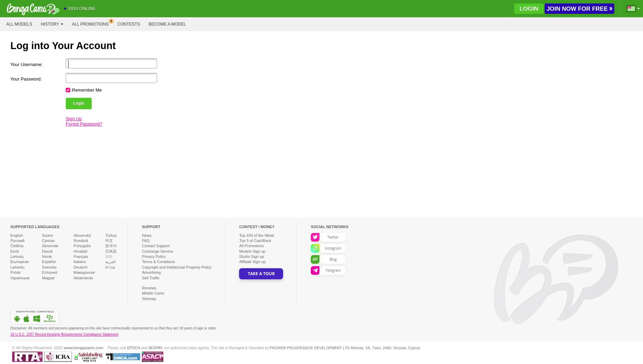
Task: Click the Take a Tour button
Action: coord(261,274)
